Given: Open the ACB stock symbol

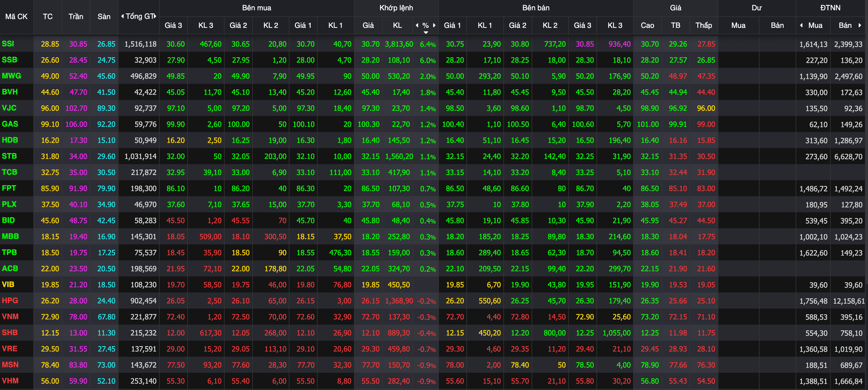Looking at the screenshot, I should click(x=10, y=268).
